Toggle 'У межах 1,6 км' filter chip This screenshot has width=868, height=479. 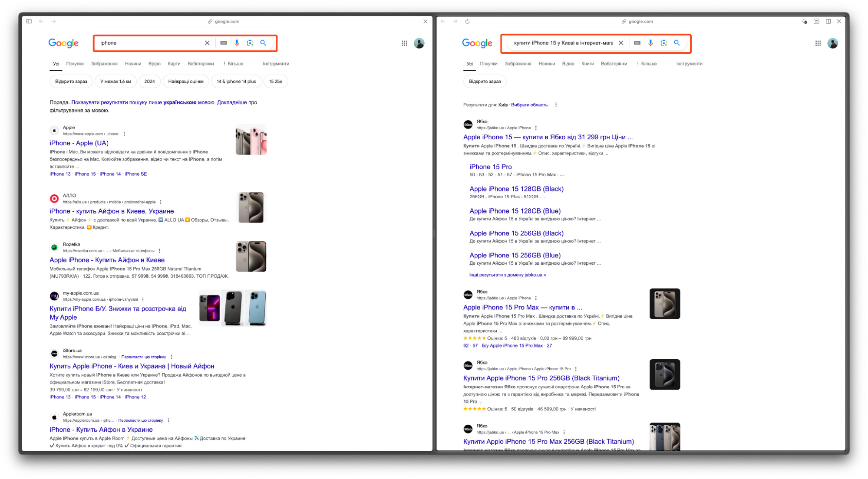[x=116, y=82]
